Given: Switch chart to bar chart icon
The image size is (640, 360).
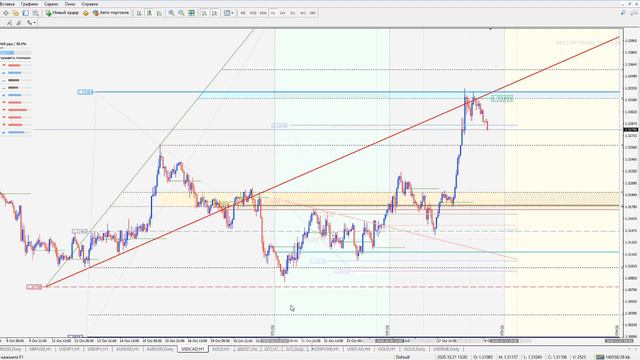Looking at the screenshot, I should click(140, 13).
